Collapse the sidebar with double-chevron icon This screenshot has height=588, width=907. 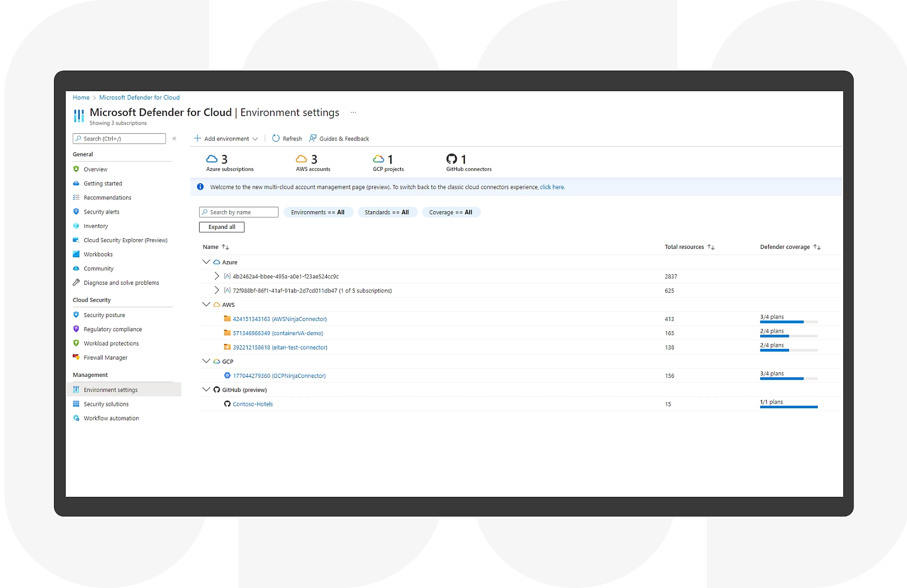(175, 139)
